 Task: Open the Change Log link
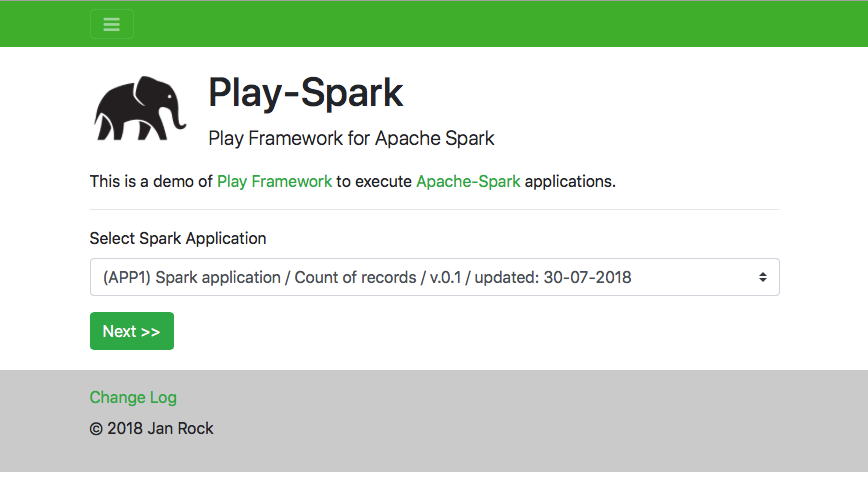(133, 397)
